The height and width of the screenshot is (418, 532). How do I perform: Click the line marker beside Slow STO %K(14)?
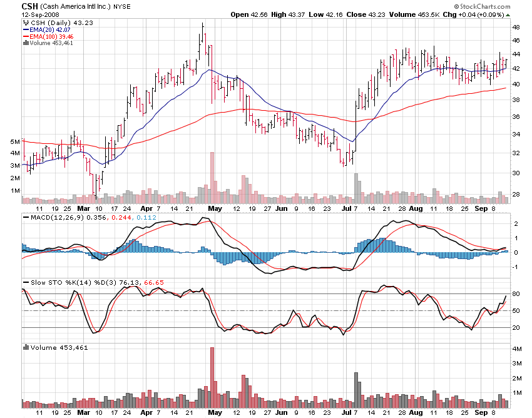click(26, 282)
